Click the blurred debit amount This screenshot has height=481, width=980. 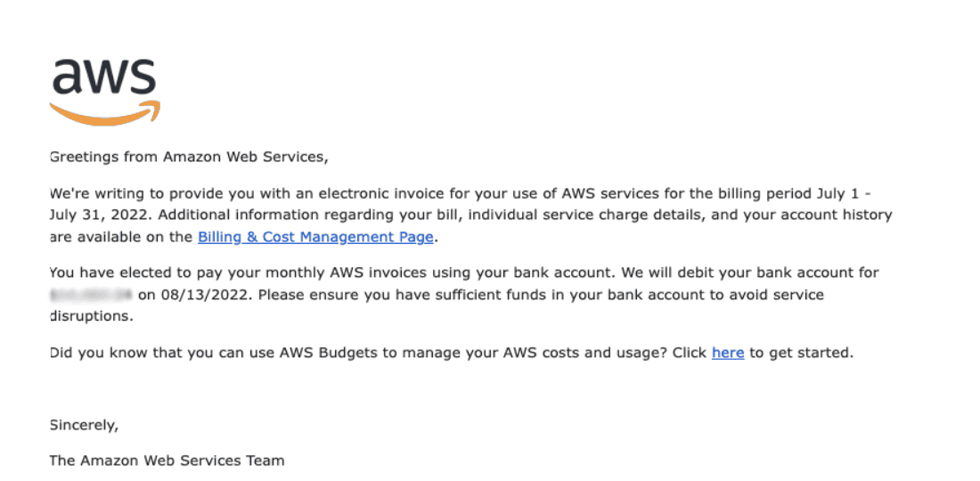click(92, 295)
